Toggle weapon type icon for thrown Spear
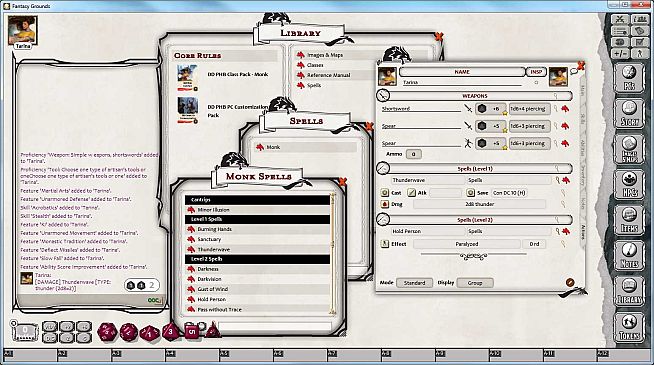The height and width of the screenshot is (365, 654). 468,143
